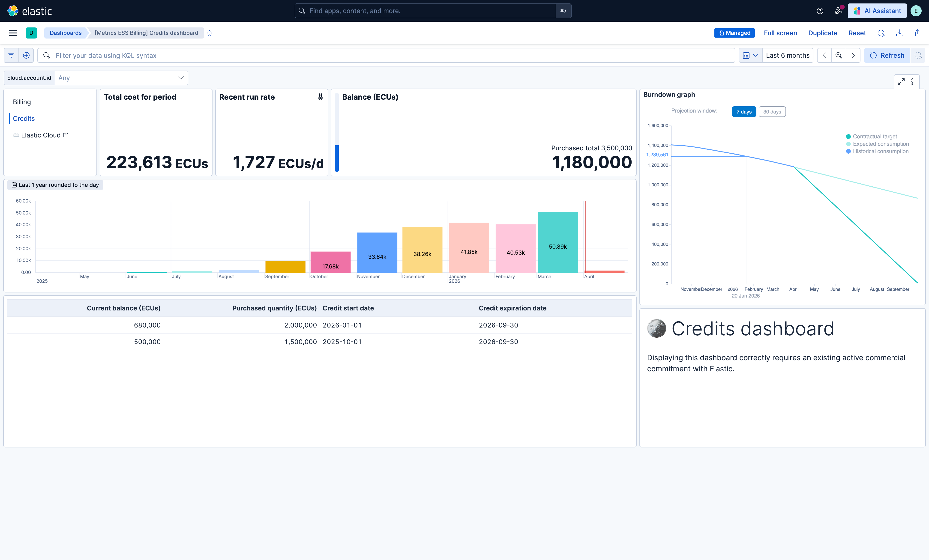Download the dashboard via export icon
Viewport: 929px width, 560px height.
900,33
